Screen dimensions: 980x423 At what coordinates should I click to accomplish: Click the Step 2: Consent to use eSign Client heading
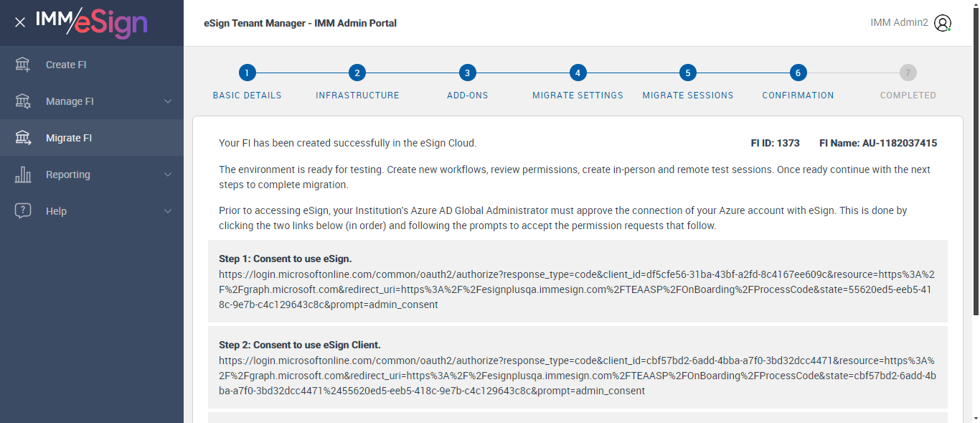300,345
